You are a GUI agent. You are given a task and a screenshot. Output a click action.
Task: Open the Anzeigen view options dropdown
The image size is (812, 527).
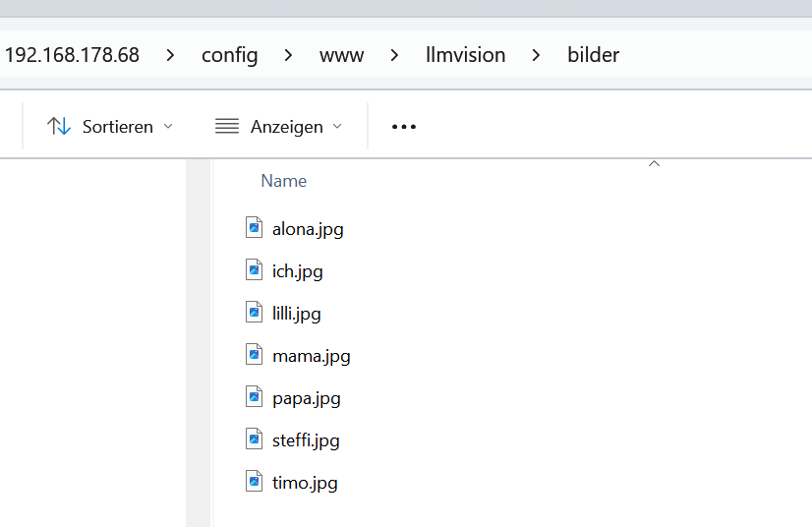(279, 127)
